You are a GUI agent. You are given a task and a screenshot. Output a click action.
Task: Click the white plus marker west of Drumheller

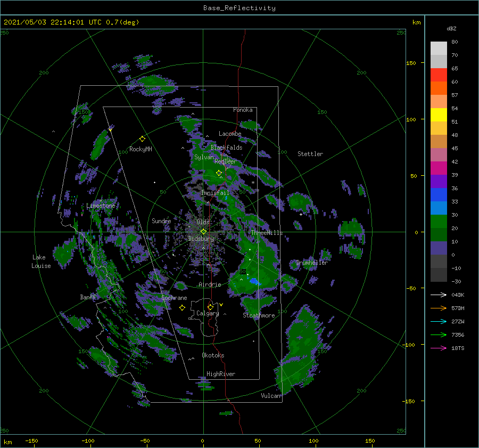301,214
